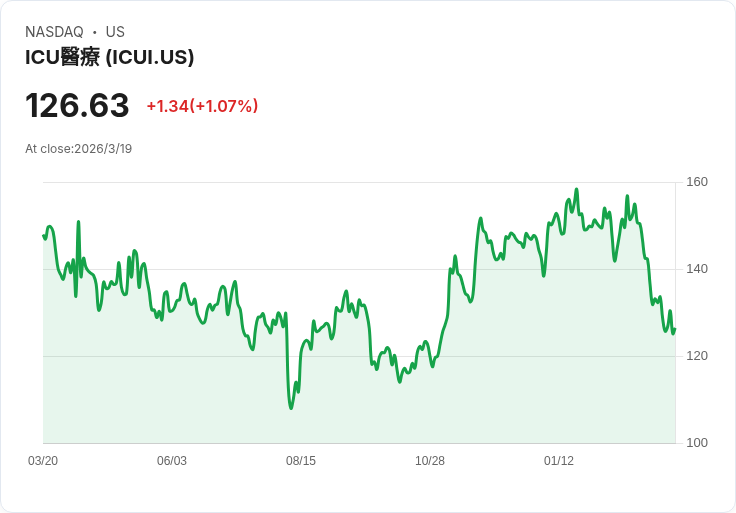Click the At close:2026/3/19 timestamp
Screen dimensions: 736x513
coord(78,149)
